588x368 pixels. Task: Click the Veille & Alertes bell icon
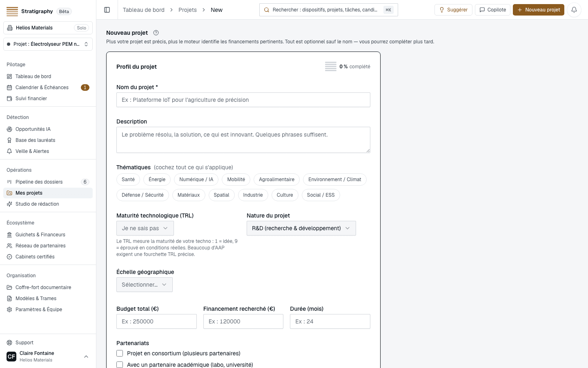tap(9, 151)
